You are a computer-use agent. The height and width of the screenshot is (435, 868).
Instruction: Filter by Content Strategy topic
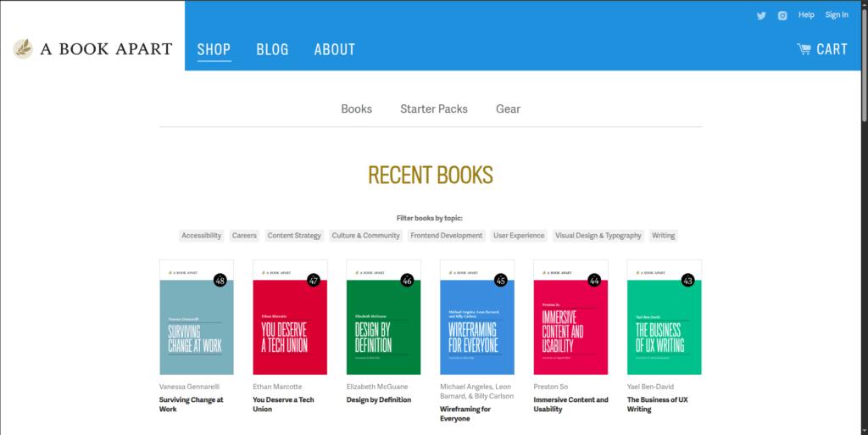(294, 236)
